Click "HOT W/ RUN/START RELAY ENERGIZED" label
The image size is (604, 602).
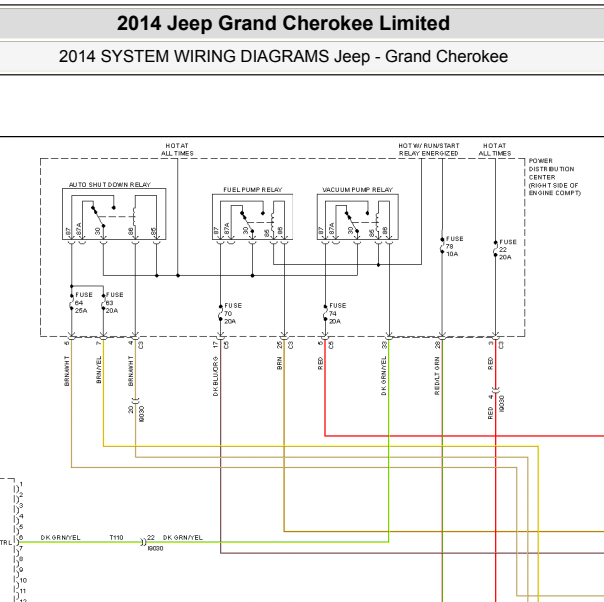[x=429, y=149]
